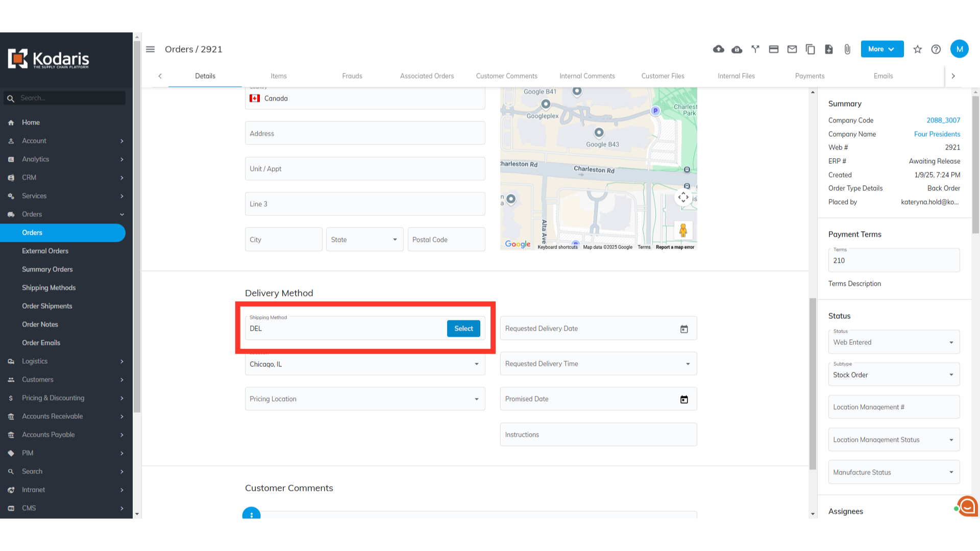Click the main page vertical scrollbar
Screen dimensions: 980x551
pos(813,383)
